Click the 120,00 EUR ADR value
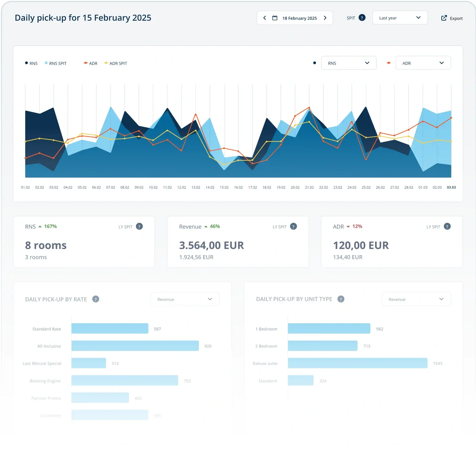This screenshot has width=476, height=450. tap(361, 246)
